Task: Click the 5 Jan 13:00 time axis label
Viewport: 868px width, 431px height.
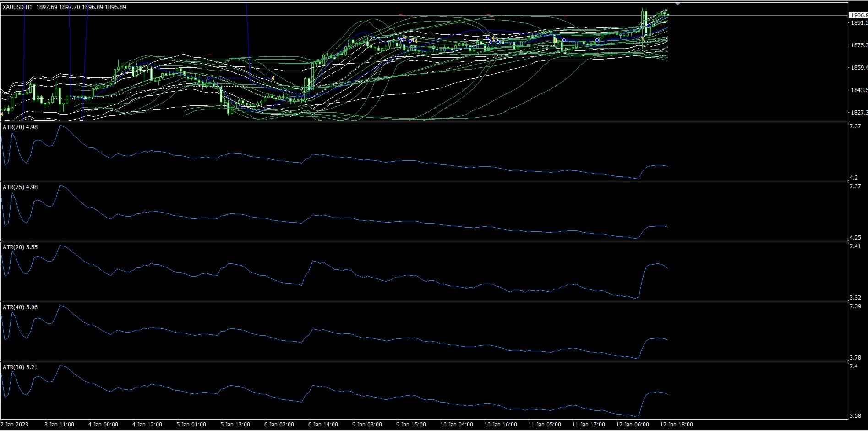Action: coord(235,425)
